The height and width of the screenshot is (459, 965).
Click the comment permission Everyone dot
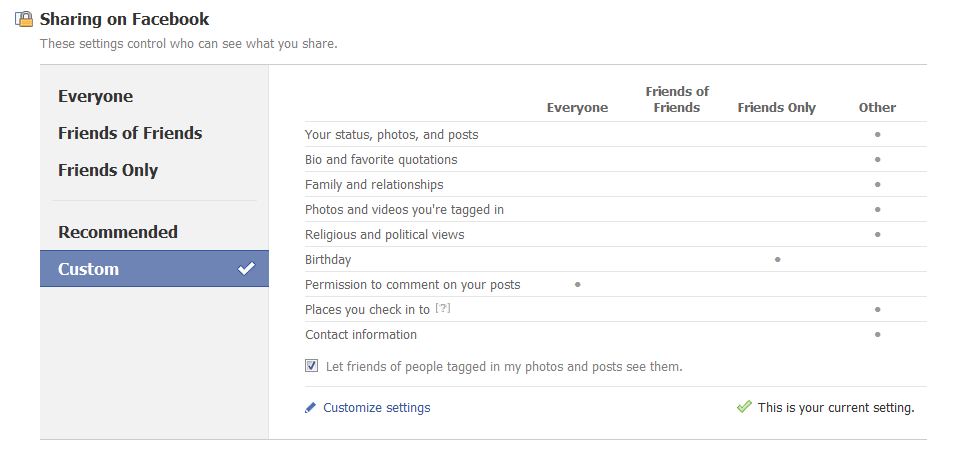coord(578,285)
